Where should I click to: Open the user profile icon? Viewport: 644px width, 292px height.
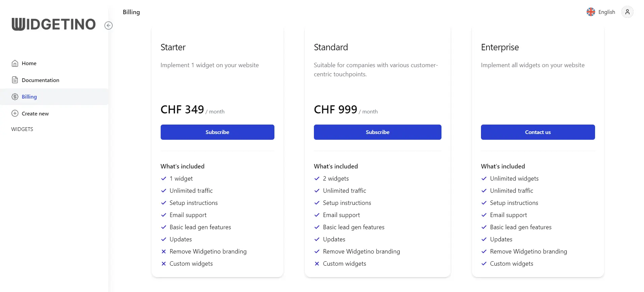pyautogui.click(x=628, y=12)
